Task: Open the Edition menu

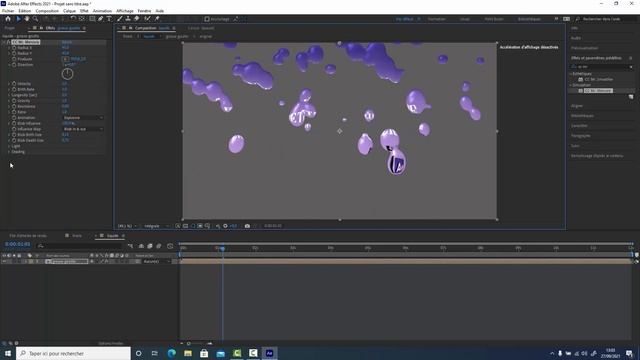Action: click(x=24, y=11)
